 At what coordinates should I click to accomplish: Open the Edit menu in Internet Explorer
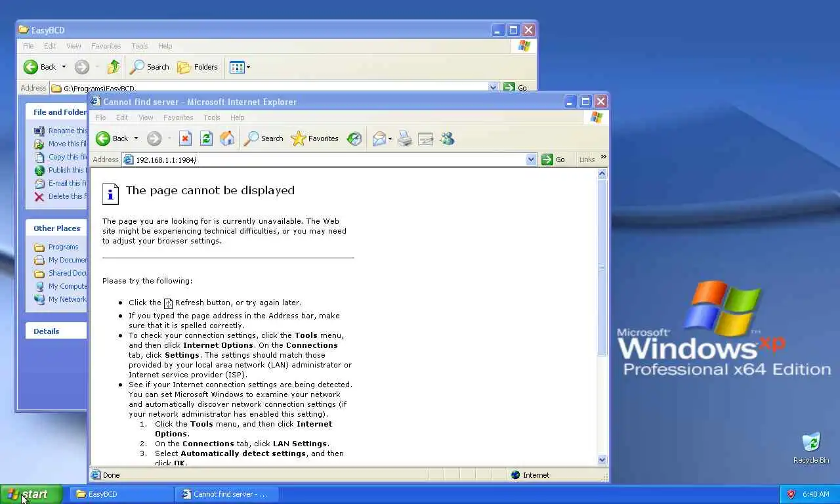pos(122,117)
